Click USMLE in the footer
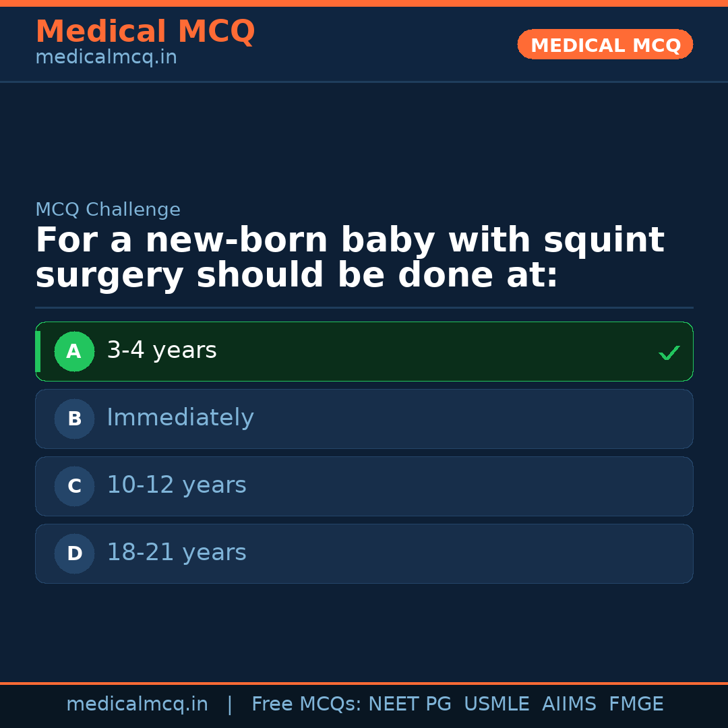728x728 pixels. (496, 704)
